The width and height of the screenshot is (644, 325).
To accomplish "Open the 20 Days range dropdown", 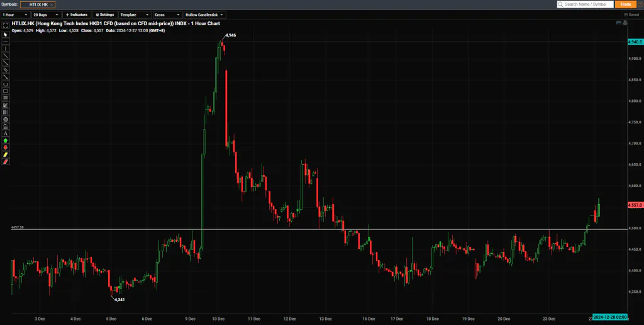I will (x=46, y=15).
